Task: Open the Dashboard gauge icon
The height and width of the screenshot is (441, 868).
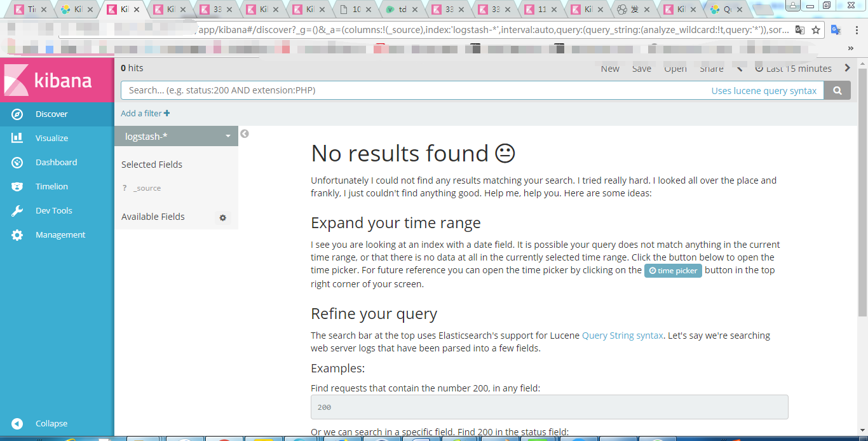Action: [17, 163]
